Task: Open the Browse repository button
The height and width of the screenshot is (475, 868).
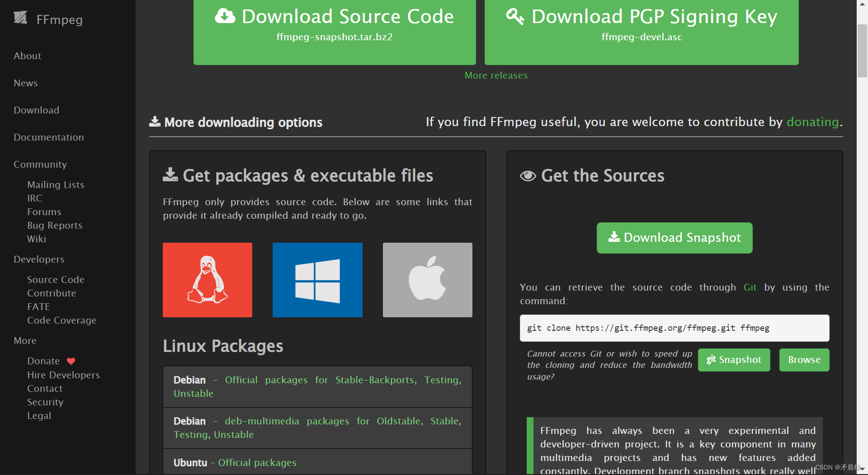Action: coord(804,360)
